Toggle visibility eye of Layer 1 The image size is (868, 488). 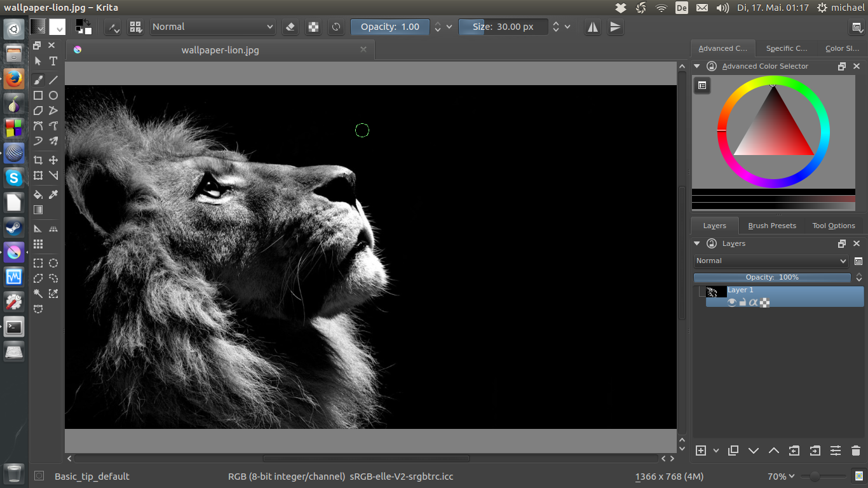731,302
